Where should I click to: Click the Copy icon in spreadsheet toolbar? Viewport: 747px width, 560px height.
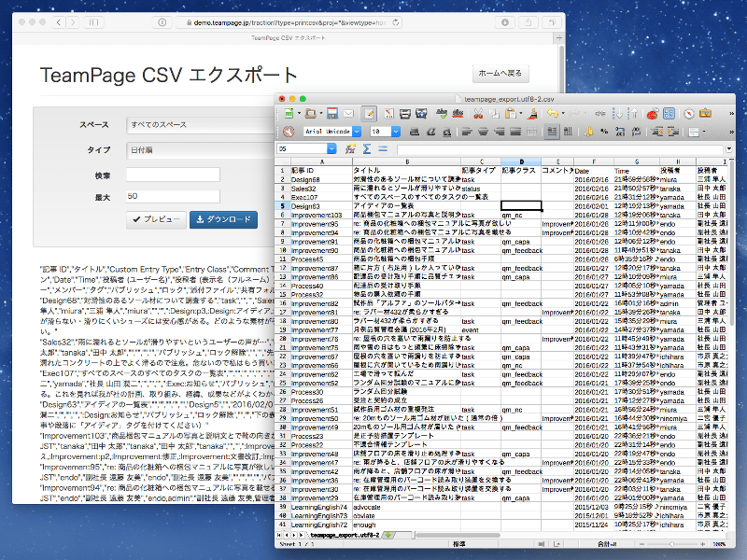494,113
